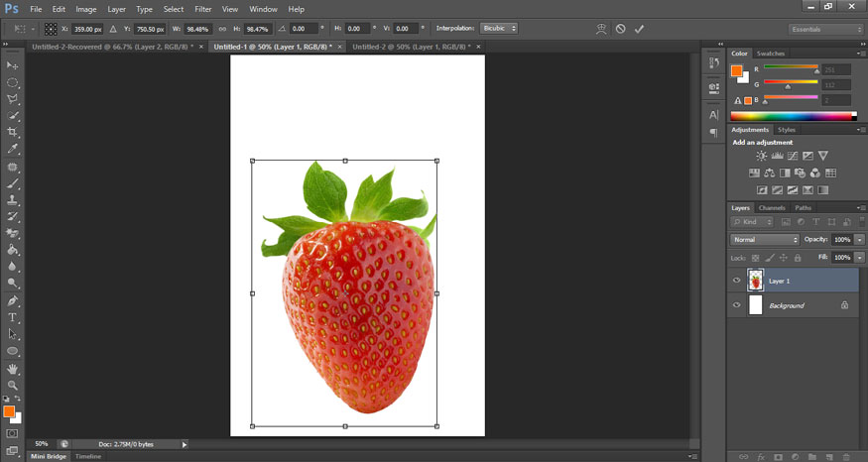Toggle visibility of the Background layer
This screenshot has width=868, height=462.
[x=736, y=305]
